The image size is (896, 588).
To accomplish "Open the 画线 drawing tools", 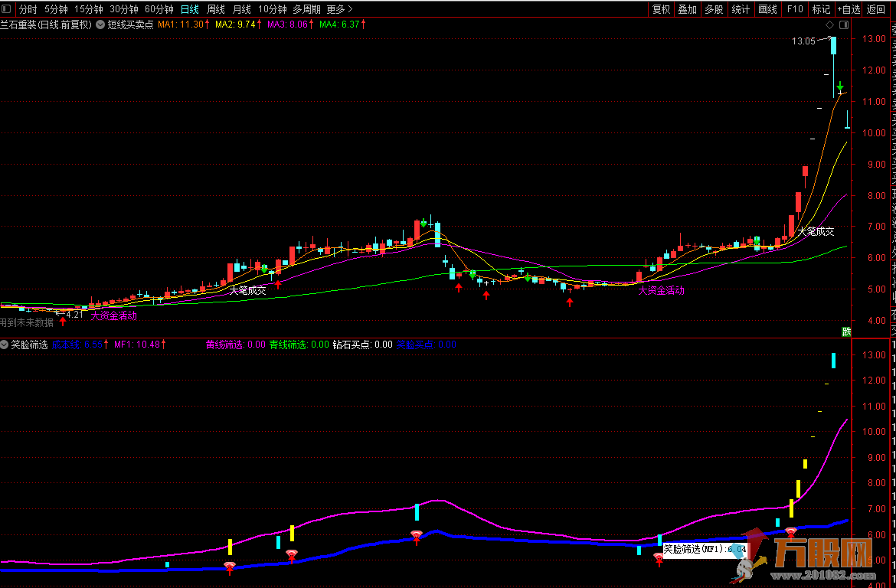I will tap(767, 9).
